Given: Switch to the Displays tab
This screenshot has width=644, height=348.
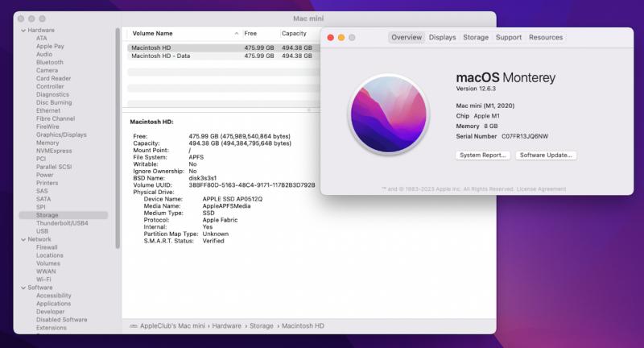Looking at the screenshot, I should 442,37.
